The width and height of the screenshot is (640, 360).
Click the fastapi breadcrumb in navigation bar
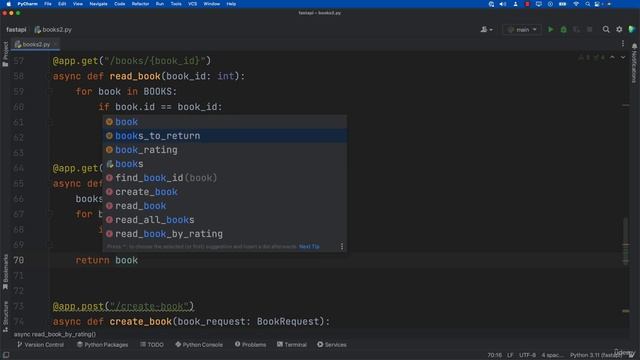[x=16, y=29]
